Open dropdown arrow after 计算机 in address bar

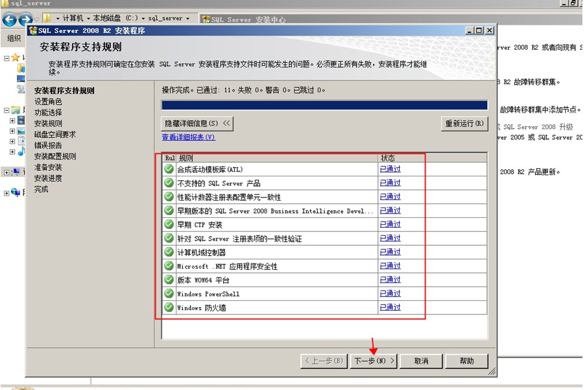coord(89,19)
